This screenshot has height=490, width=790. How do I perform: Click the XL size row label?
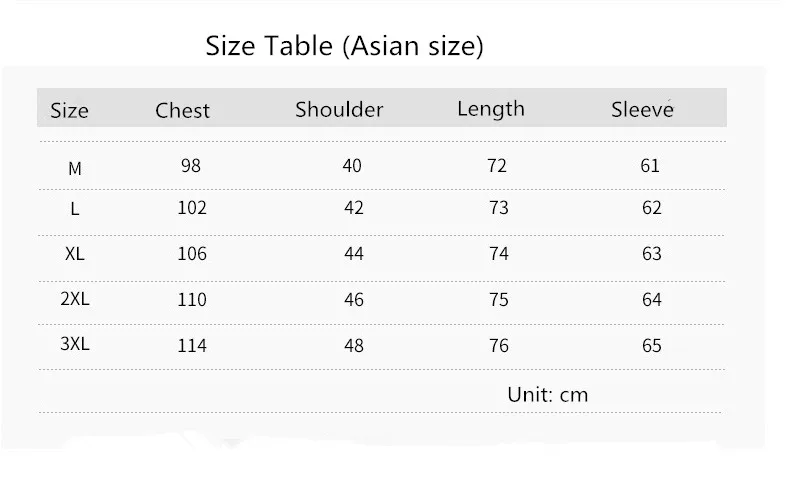75,253
